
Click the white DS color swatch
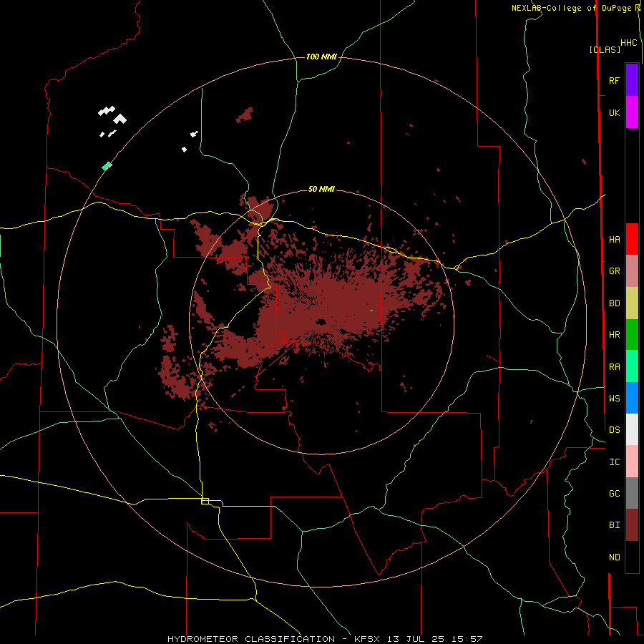(632, 429)
